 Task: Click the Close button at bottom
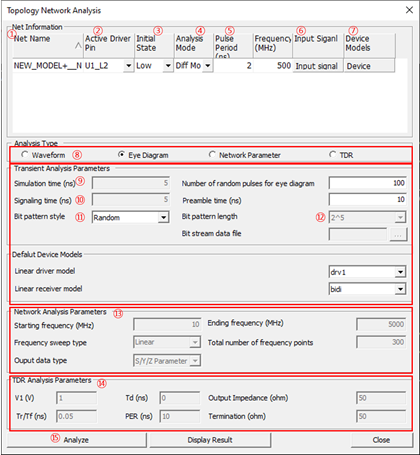[381, 440]
